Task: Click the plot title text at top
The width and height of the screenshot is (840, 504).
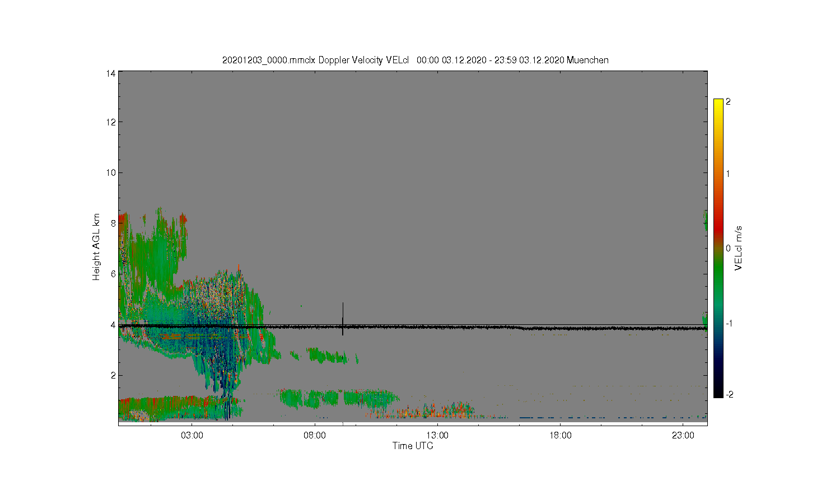Action: 415,60
